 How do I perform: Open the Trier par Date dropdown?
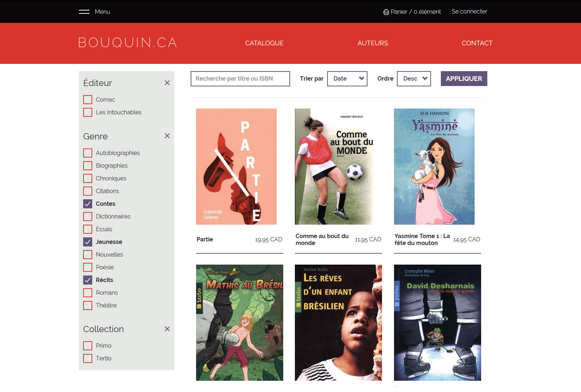point(347,79)
